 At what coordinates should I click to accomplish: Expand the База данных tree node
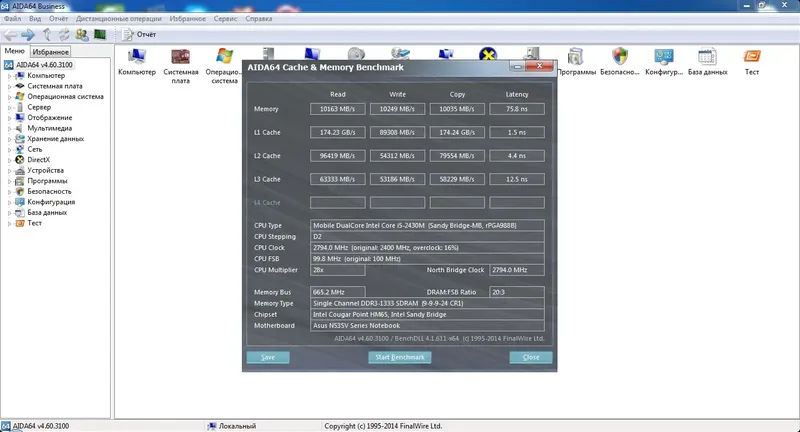9,213
